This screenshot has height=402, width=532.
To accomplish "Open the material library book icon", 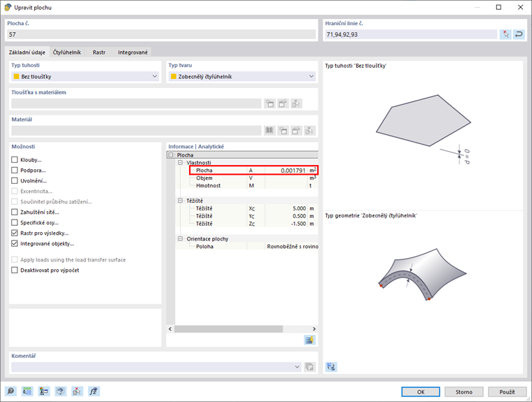I will 269,131.
